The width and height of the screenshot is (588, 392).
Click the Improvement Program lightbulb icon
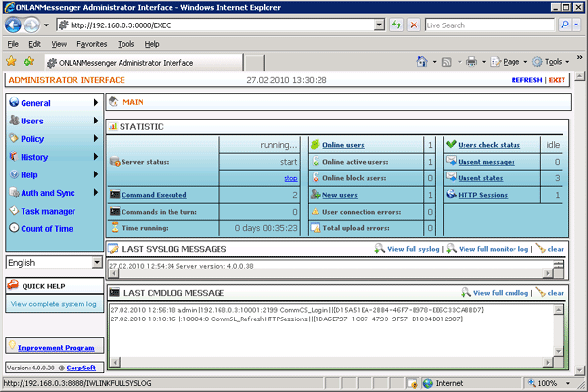[x=12, y=344]
